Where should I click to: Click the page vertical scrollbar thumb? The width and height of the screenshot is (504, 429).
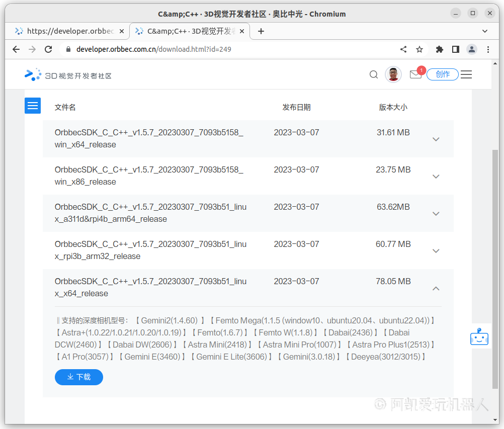tap(495, 269)
